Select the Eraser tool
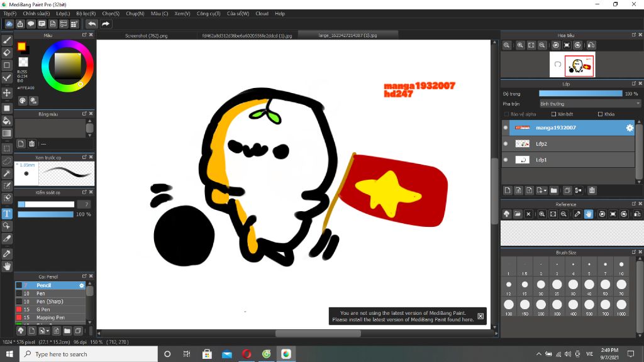 [x=6, y=53]
